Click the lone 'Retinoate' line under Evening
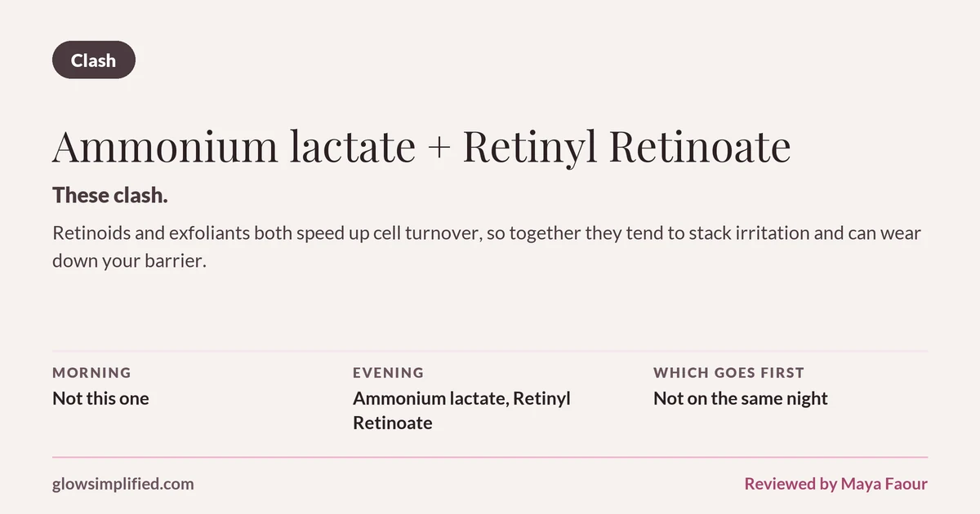This screenshot has height=514, width=980. point(392,423)
